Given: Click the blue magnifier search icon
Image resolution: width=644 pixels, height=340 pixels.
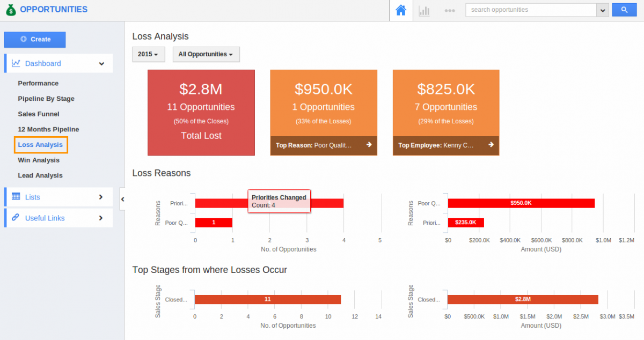Looking at the screenshot, I should (624, 10).
